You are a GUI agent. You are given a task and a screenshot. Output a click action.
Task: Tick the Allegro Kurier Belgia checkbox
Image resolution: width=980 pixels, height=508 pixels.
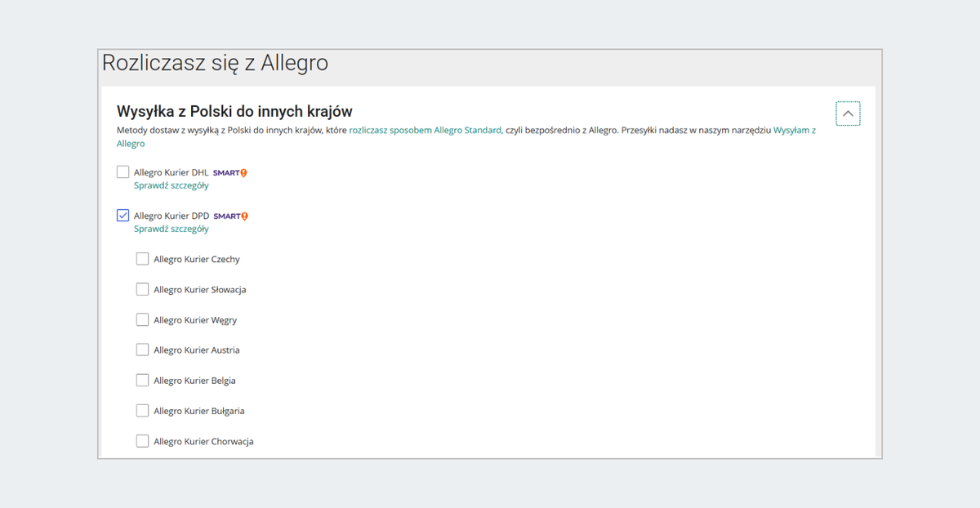click(x=142, y=380)
